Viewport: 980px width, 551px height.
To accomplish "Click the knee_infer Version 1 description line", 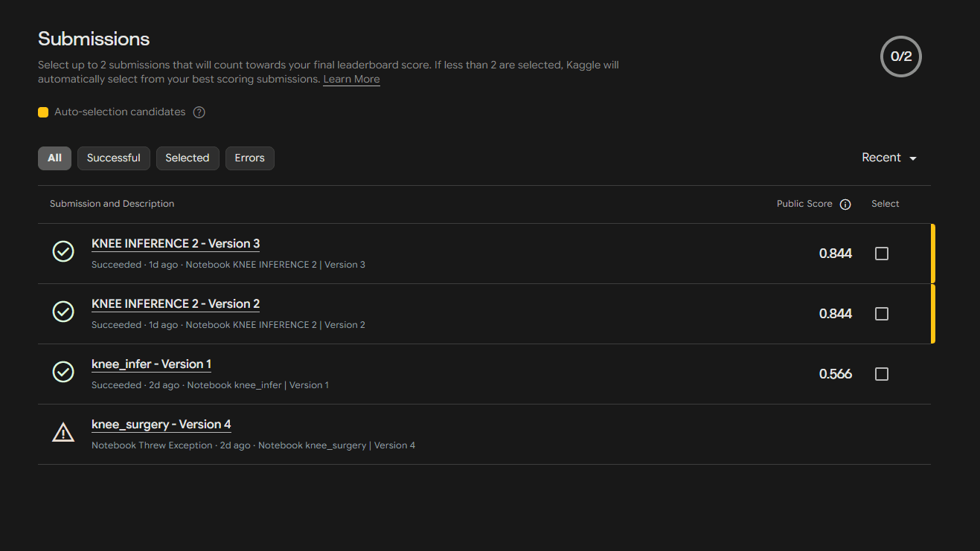I will (210, 385).
